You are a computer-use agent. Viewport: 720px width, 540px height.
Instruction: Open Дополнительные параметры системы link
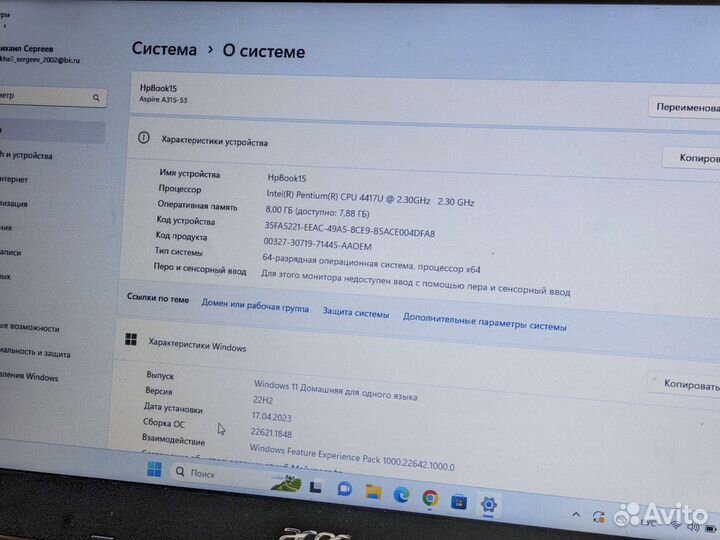[484, 322]
